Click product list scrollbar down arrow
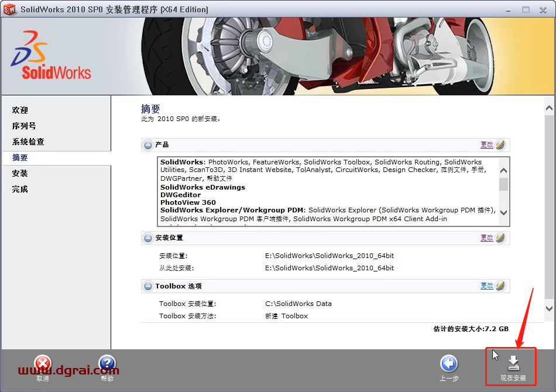 pos(503,212)
